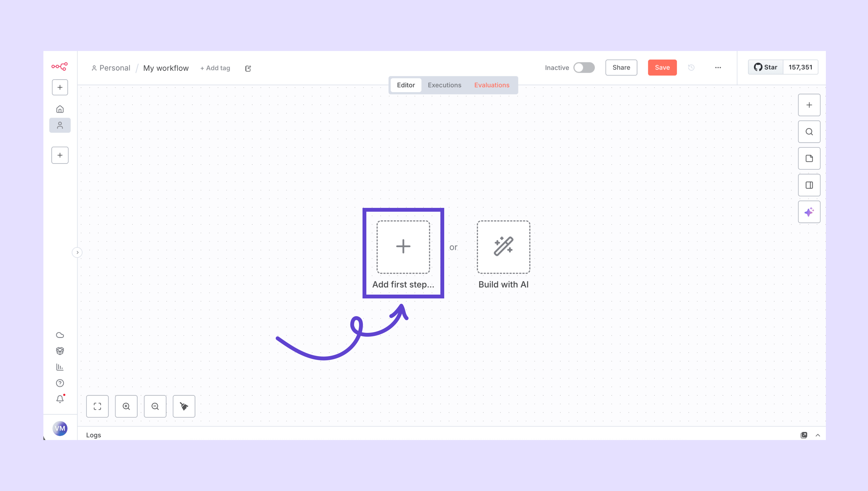Viewport: 868px width, 491px height.
Task: Click the Save button
Action: click(x=662, y=68)
